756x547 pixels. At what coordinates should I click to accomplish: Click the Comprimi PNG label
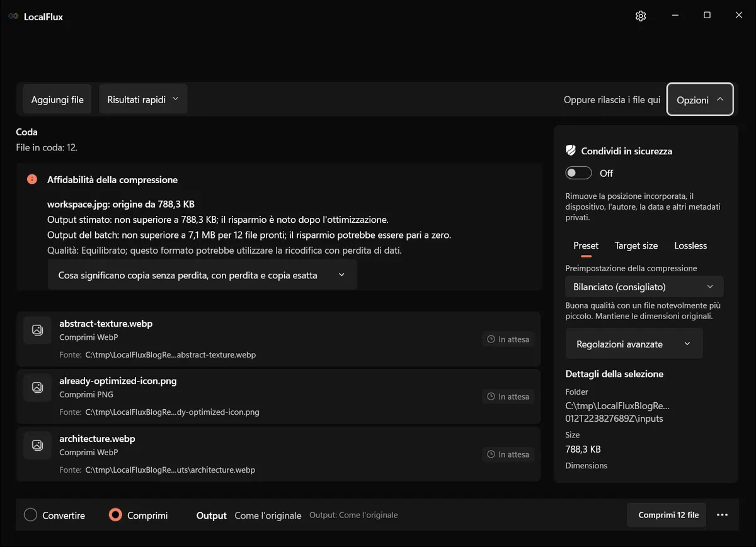(x=86, y=395)
